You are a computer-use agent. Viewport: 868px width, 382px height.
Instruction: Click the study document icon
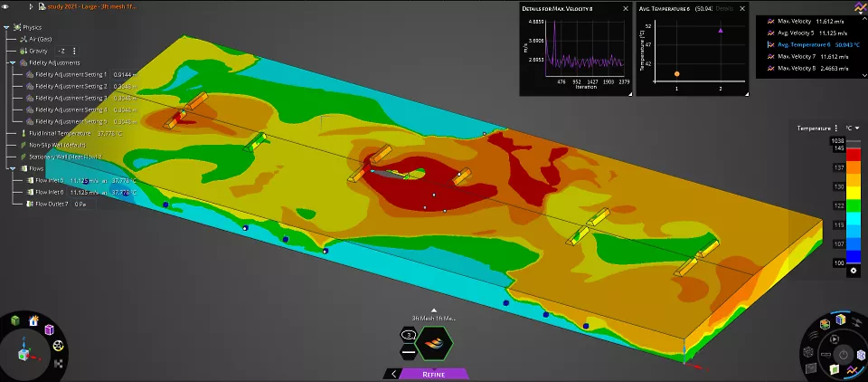click(x=42, y=6)
